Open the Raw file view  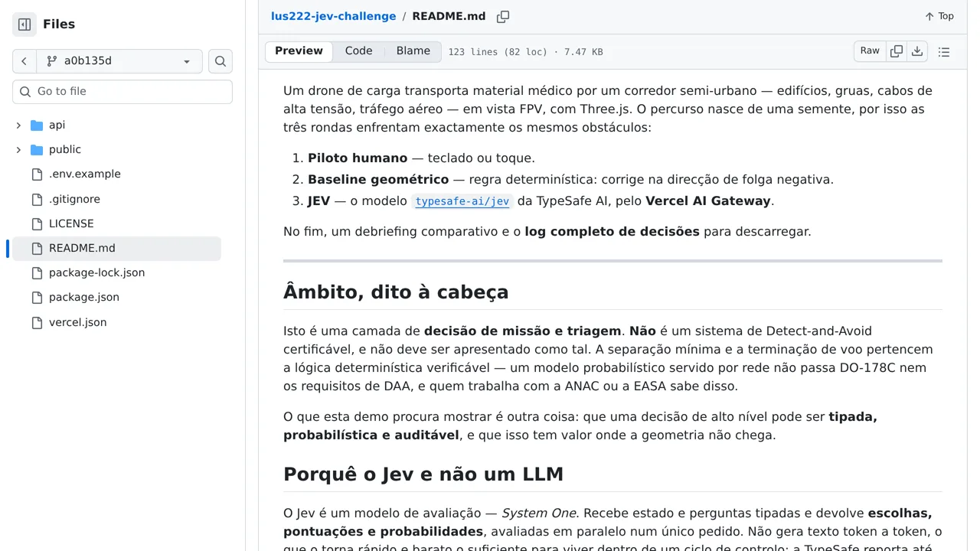click(x=870, y=51)
